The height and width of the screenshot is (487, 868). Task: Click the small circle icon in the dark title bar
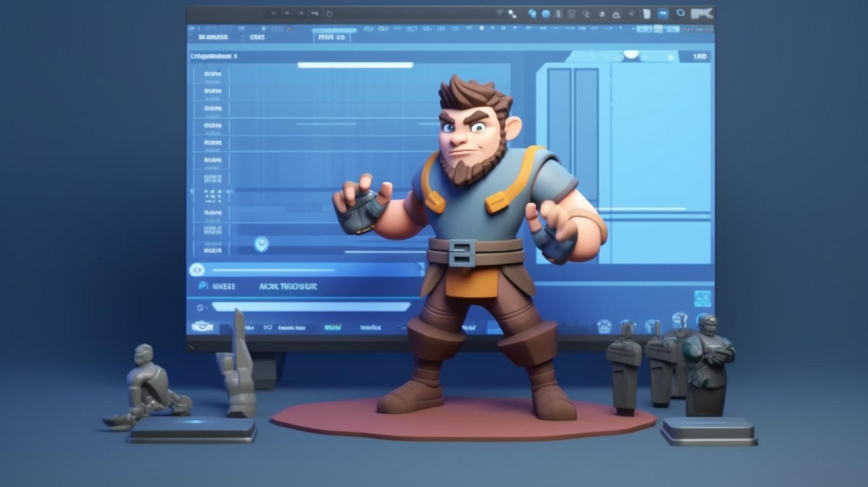pos(329,14)
